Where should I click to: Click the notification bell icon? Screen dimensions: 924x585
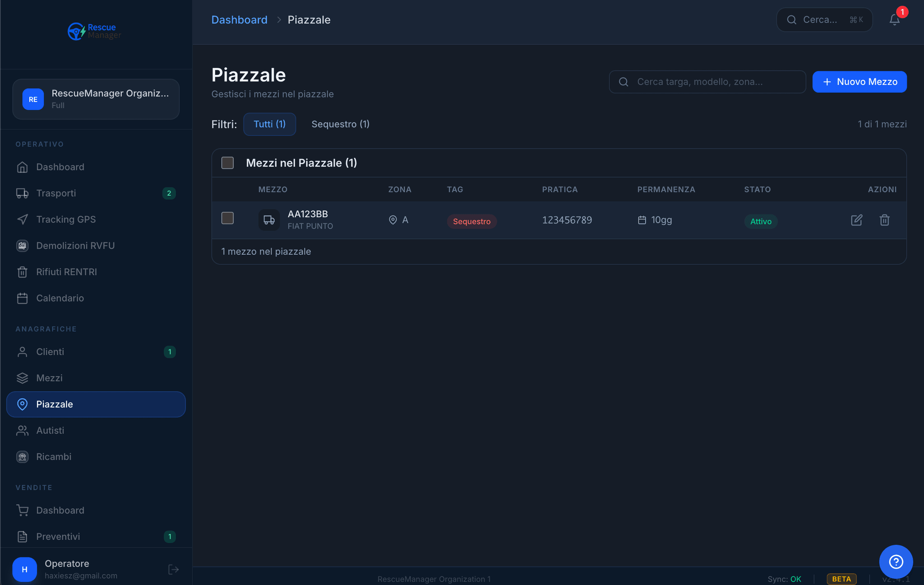(x=894, y=20)
